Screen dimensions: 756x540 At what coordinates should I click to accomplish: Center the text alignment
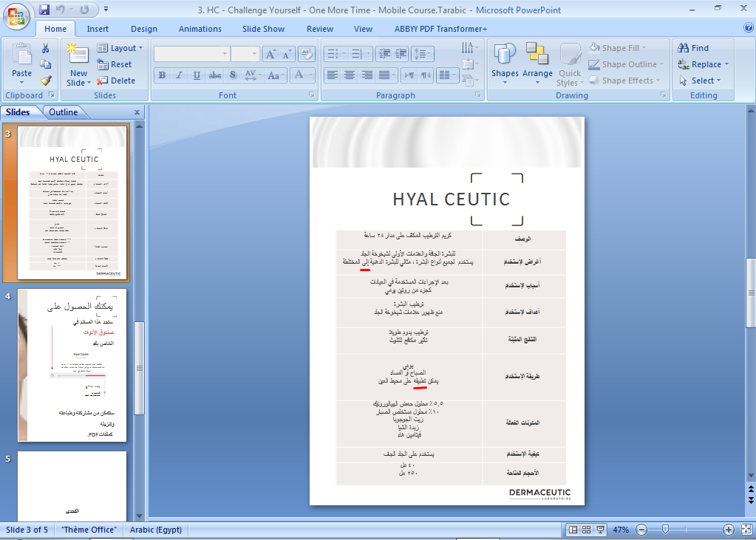[349, 75]
